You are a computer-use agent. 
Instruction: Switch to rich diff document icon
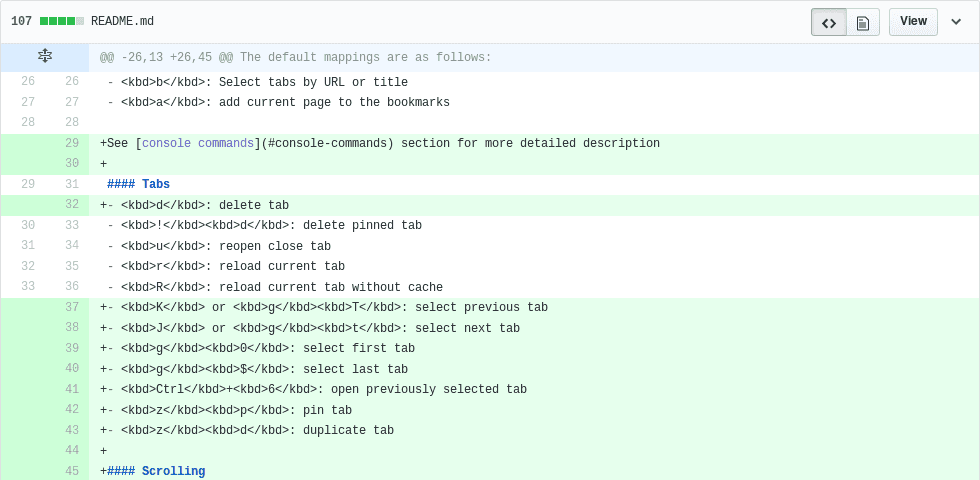[x=863, y=22]
